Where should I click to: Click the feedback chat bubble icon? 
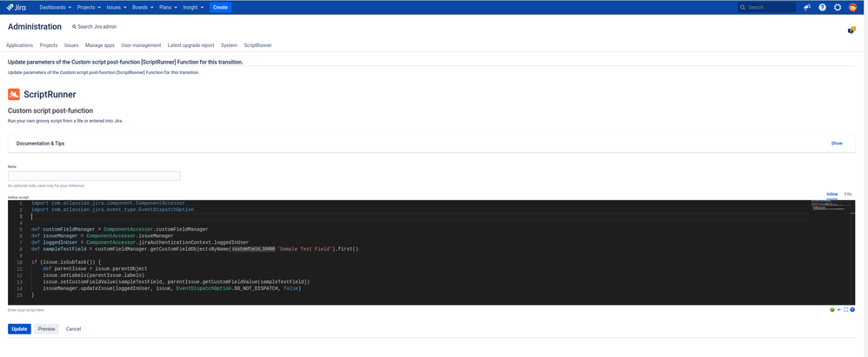point(851,30)
